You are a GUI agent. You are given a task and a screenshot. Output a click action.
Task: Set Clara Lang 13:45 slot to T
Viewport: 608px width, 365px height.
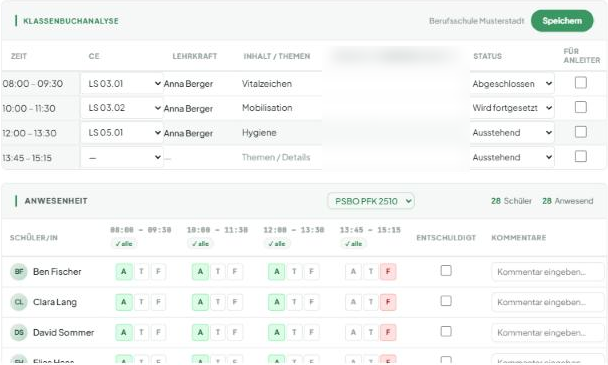point(371,302)
